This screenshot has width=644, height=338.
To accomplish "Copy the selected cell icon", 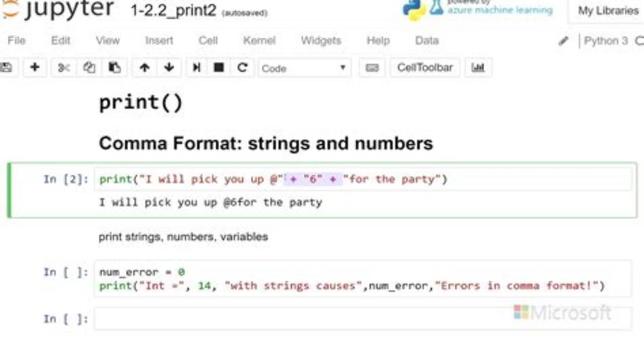I will point(89,68).
